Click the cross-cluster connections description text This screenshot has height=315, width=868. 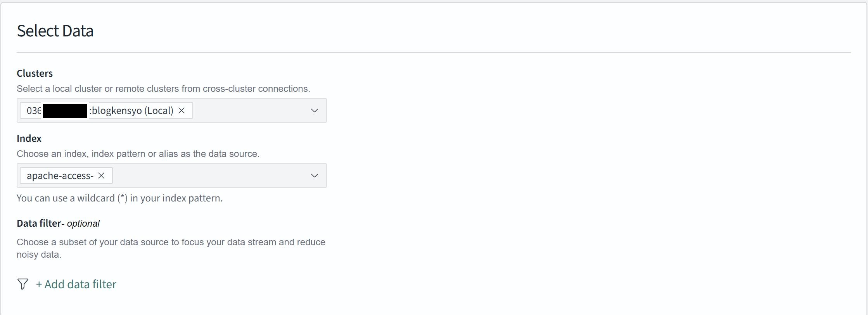pyautogui.click(x=163, y=89)
